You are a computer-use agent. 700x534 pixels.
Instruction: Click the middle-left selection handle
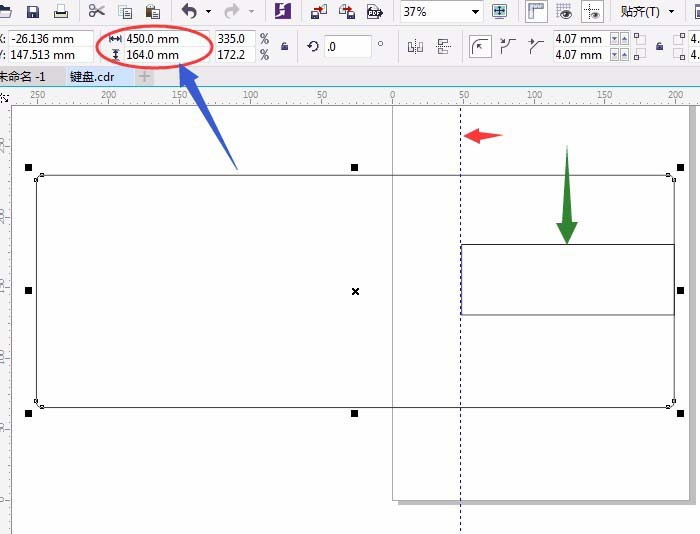tap(29, 291)
